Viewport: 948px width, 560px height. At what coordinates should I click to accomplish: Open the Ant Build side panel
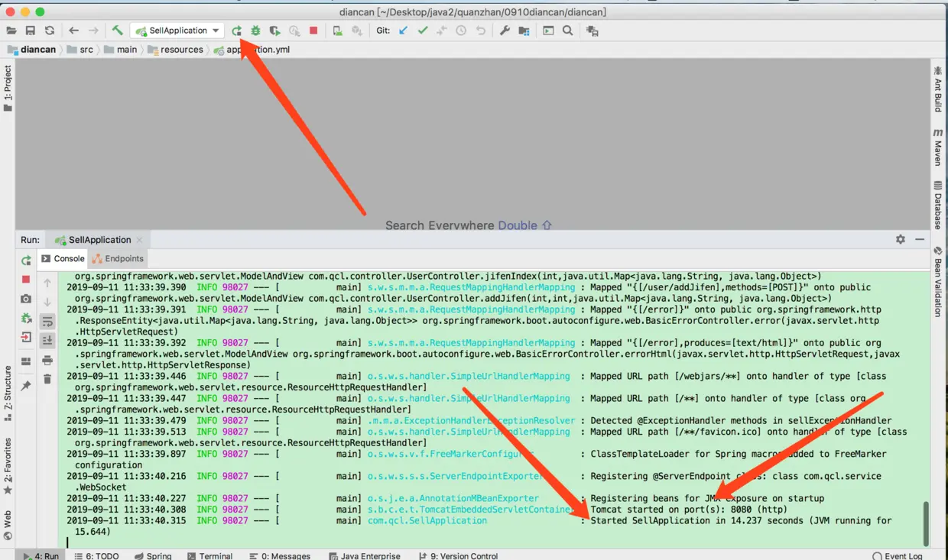938,89
